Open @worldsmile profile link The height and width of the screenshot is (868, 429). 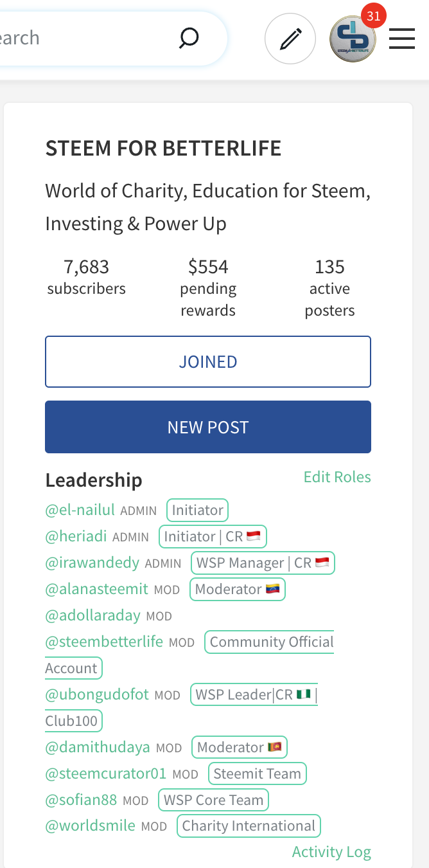click(90, 826)
